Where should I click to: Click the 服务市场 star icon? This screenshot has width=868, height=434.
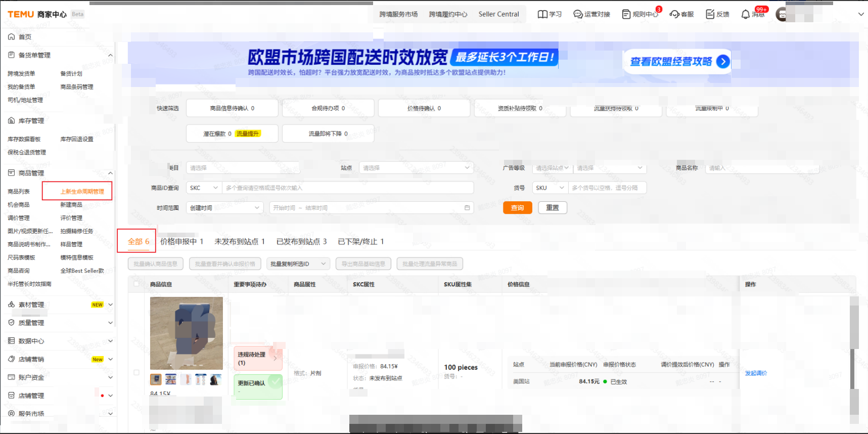point(11,414)
